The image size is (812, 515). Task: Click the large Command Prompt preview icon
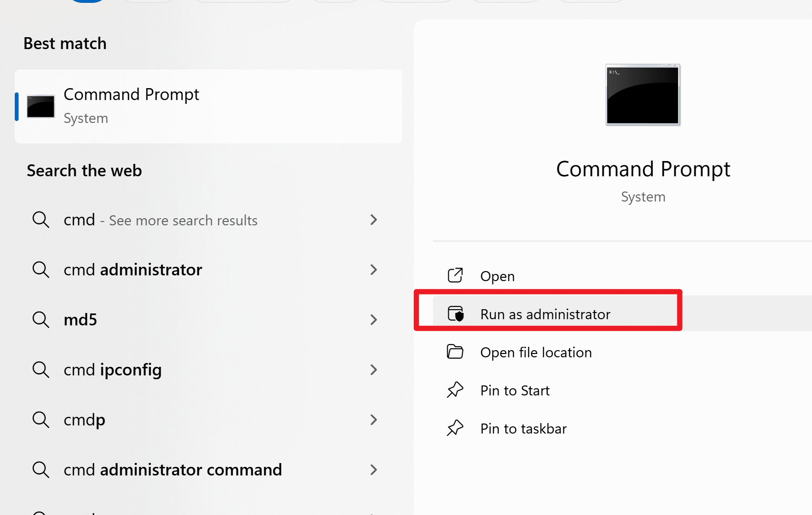tap(642, 94)
